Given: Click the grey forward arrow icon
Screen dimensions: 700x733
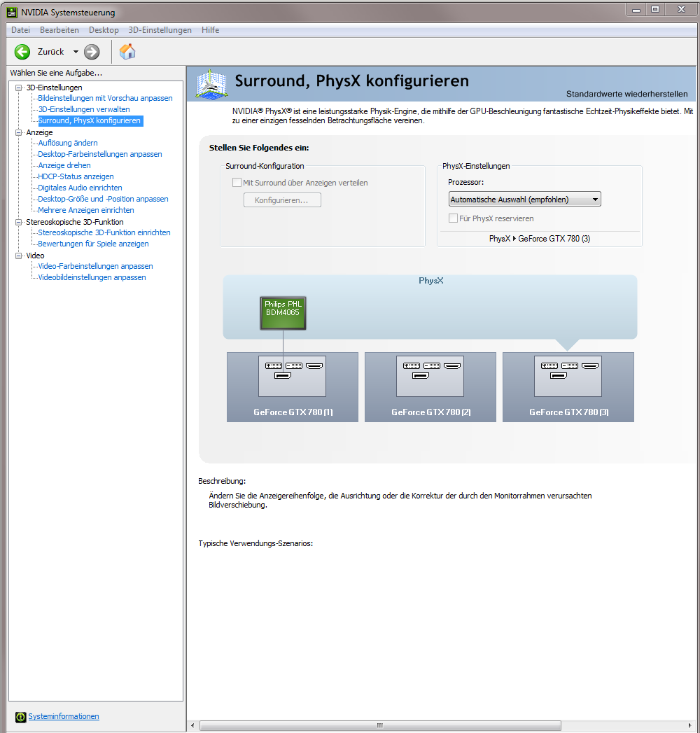Looking at the screenshot, I should (x=92, y=52).
